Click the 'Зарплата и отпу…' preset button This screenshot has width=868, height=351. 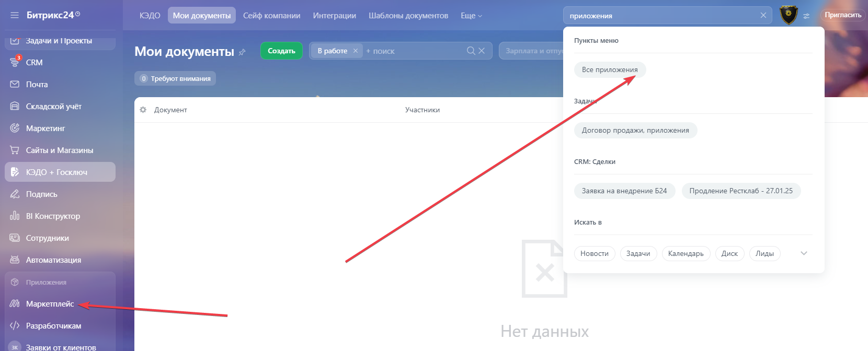(x=531, y=51)
